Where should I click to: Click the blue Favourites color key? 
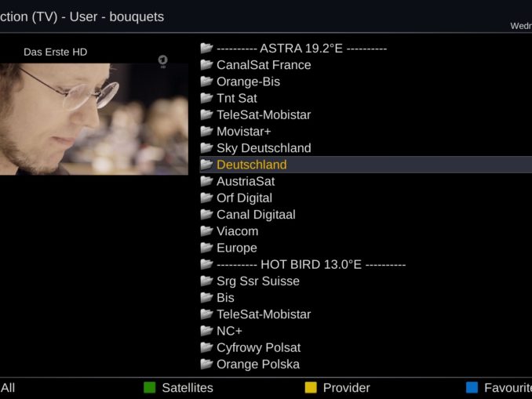pyautogui.click(x=472, y=387)
